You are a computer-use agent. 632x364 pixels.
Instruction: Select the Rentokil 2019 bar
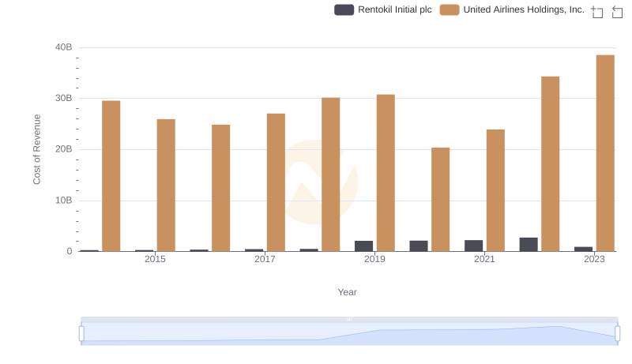pyautogui.click(x=364, y=246)
